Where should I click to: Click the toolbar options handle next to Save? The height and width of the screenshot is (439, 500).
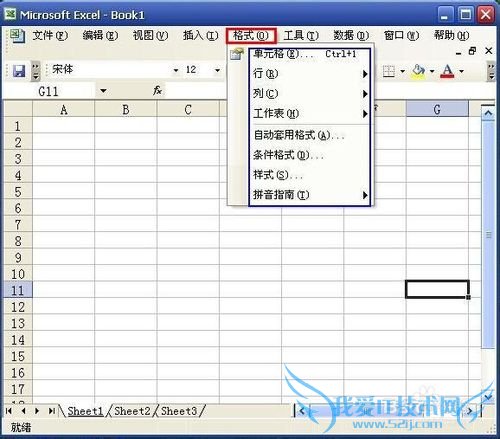point(35,71)
